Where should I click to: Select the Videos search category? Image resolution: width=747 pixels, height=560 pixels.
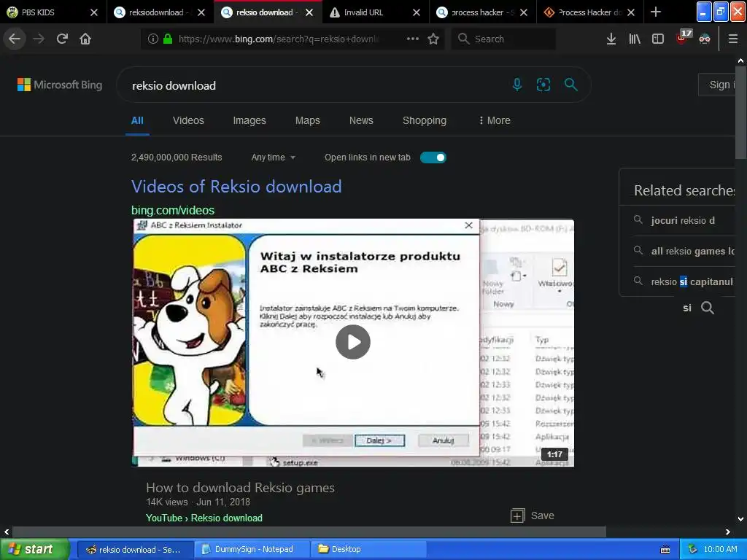[188, 120]
